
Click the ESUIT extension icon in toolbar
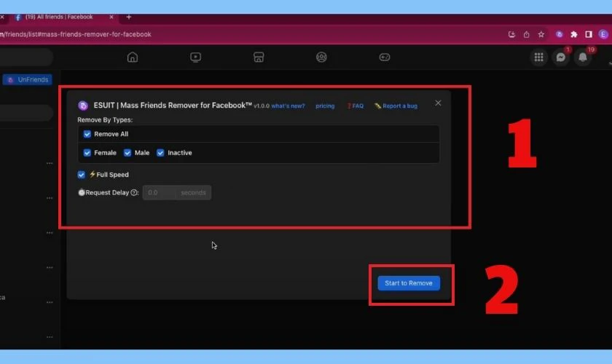click(560, 34)
